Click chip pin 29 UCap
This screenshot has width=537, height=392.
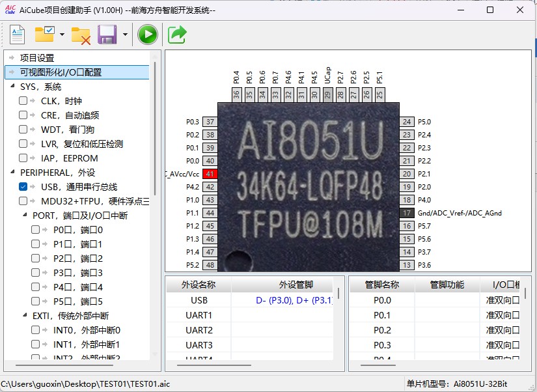click(x=328, y=94)
